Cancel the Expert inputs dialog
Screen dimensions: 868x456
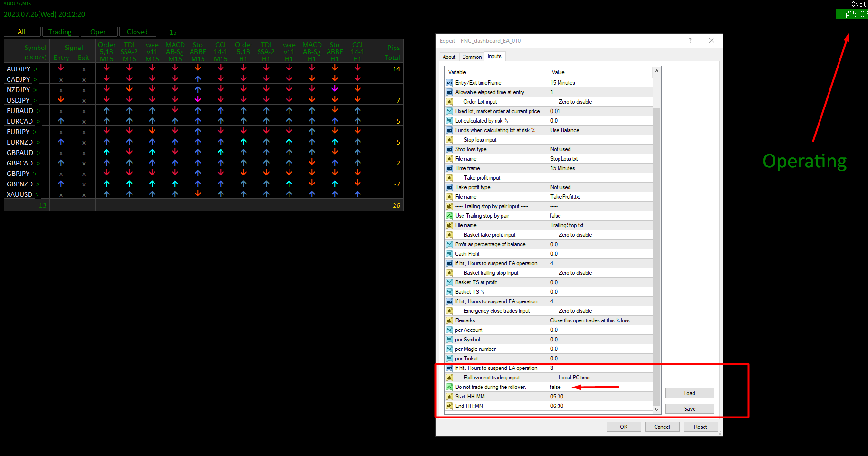662,427
